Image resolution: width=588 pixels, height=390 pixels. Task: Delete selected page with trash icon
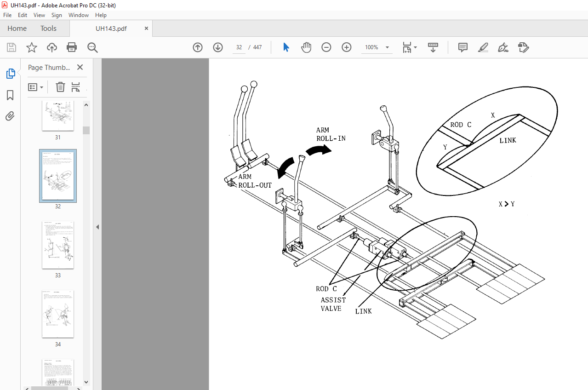pyautogui.click(x=60, y=87)
